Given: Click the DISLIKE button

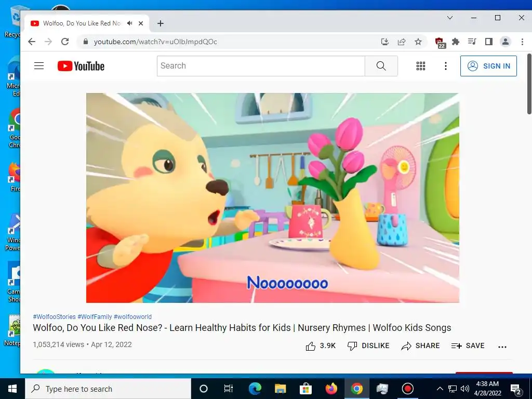Looking at the screenshot, I should 368,345.
